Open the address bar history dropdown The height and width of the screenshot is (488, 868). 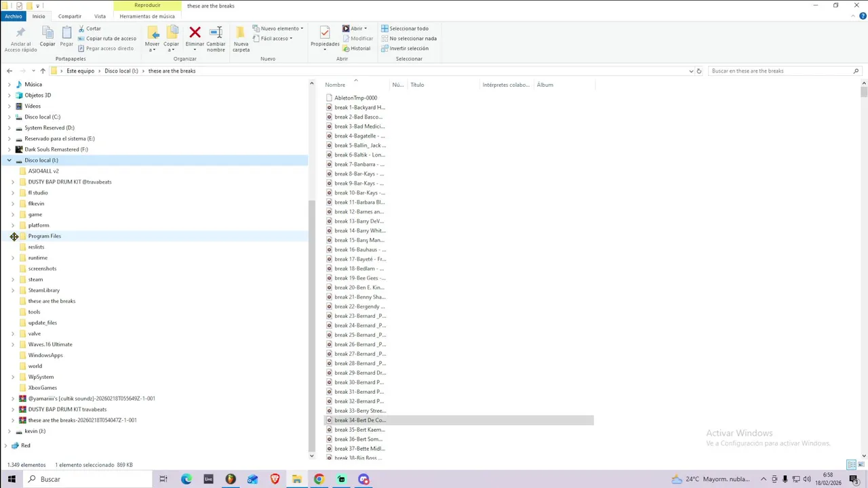[691, 70]
